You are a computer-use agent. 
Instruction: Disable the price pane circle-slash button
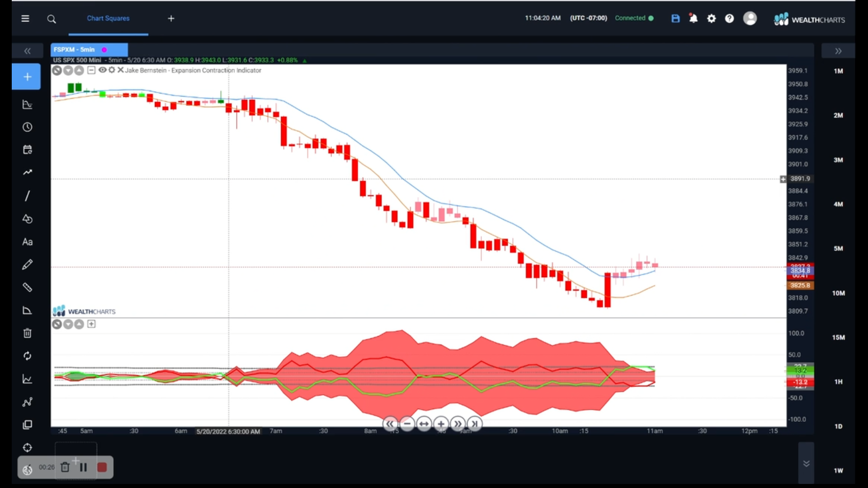point(57,70)
